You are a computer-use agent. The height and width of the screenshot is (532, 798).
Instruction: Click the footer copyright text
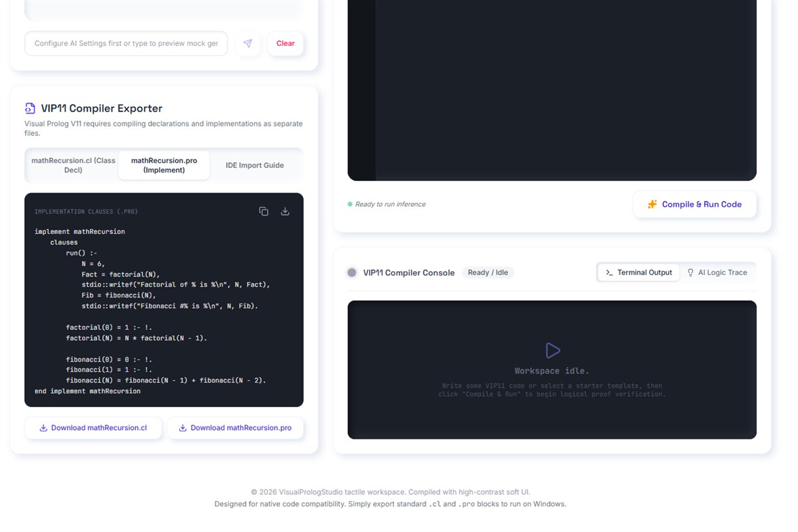click(390, 492)
